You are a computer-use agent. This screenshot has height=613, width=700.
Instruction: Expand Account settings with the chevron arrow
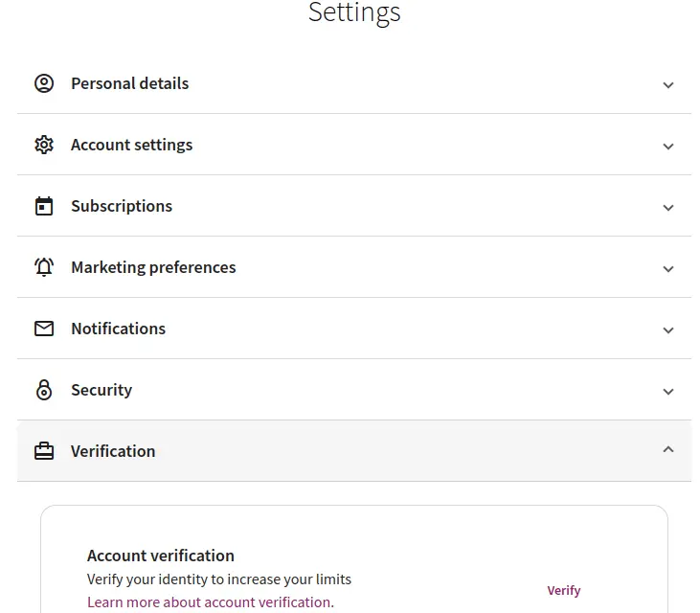pos(668,146)
